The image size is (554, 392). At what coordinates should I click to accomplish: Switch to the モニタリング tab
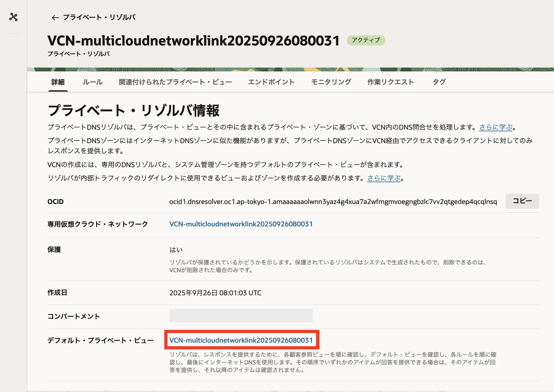(x=330, y=82)
